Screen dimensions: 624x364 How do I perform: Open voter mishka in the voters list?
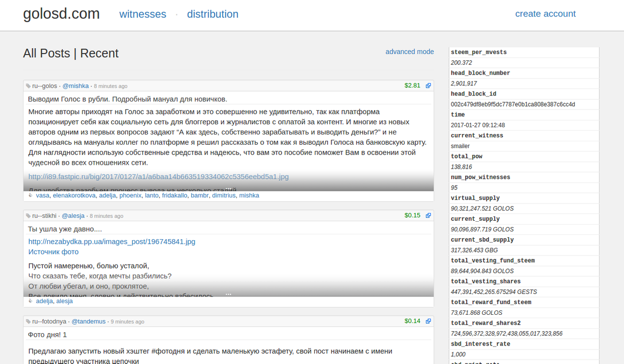click(x=249, y=195)
